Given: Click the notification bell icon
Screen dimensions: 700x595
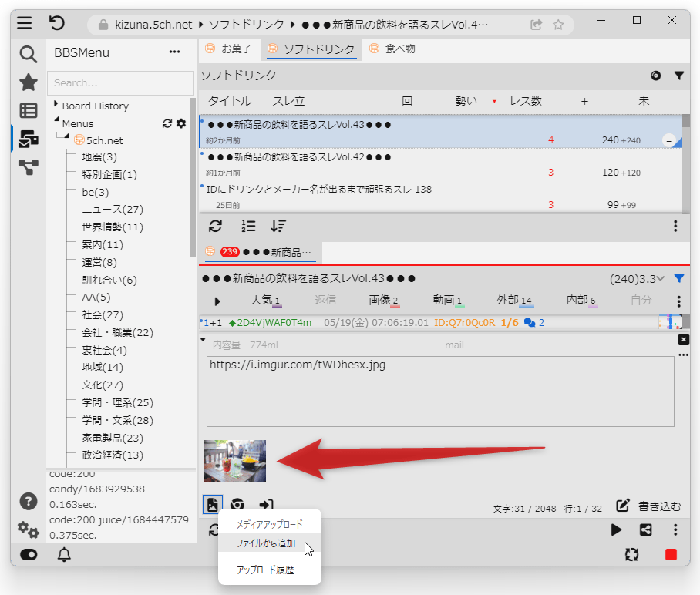Looking at the screenshot, I should (x=64, y=554).
